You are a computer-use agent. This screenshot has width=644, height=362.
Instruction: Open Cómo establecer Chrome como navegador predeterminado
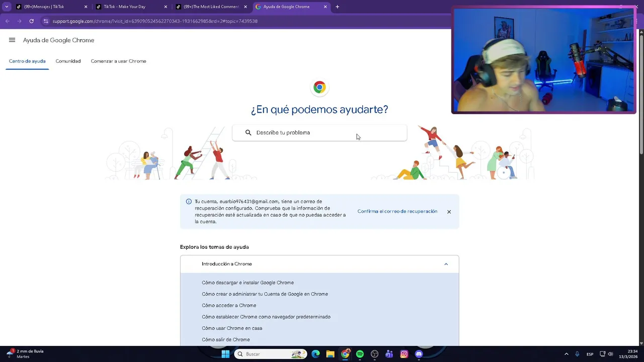pyautogui.click(x=266, y=317)
